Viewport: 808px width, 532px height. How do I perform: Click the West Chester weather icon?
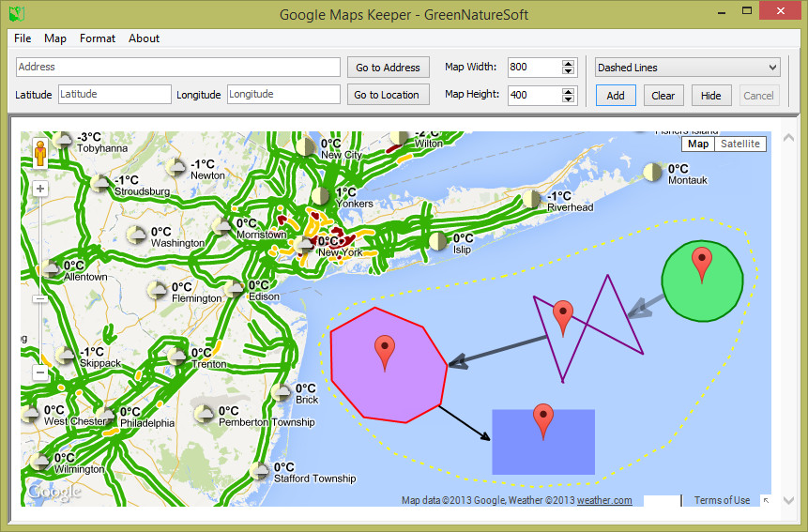point(30,414)
